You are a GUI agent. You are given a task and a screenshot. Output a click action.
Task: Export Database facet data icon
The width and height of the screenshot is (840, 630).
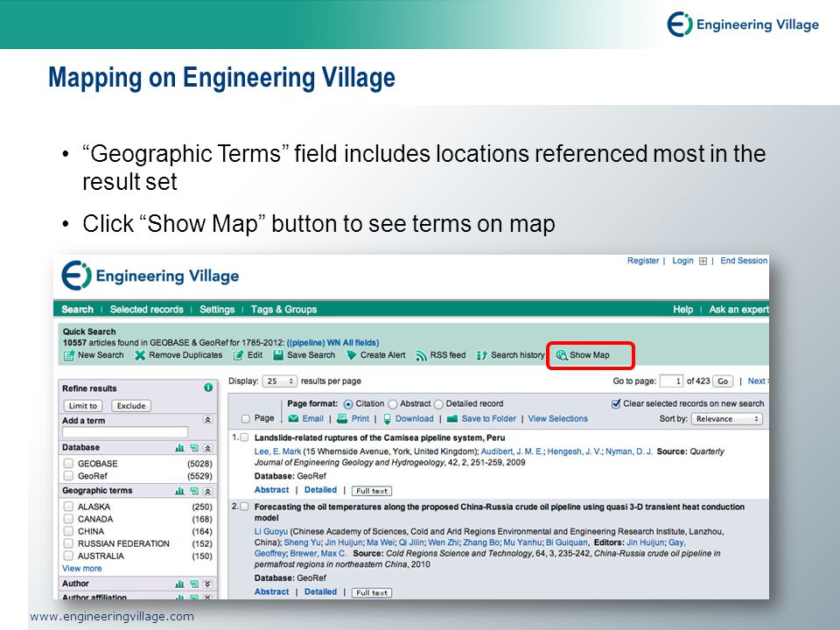point(194,448)
